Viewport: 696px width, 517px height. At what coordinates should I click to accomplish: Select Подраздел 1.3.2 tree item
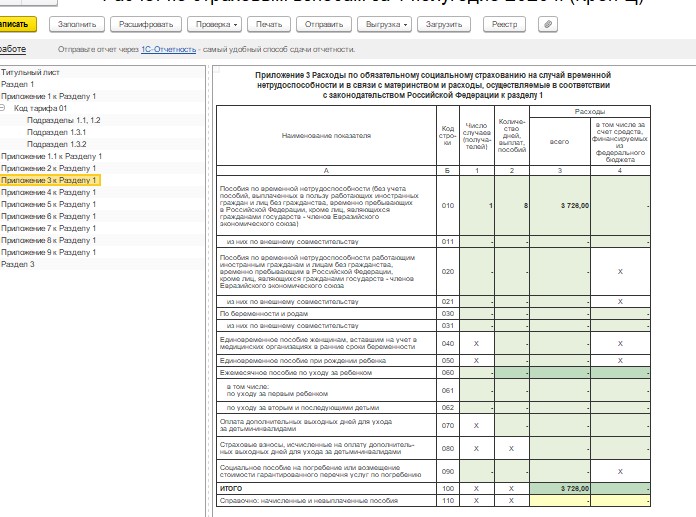[x=56, y=144]
